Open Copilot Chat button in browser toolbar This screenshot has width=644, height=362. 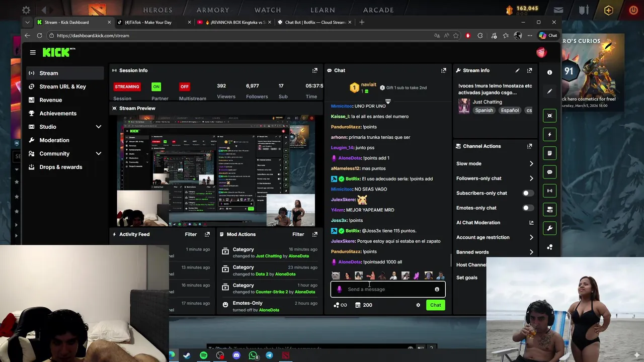tap(548, 36)
